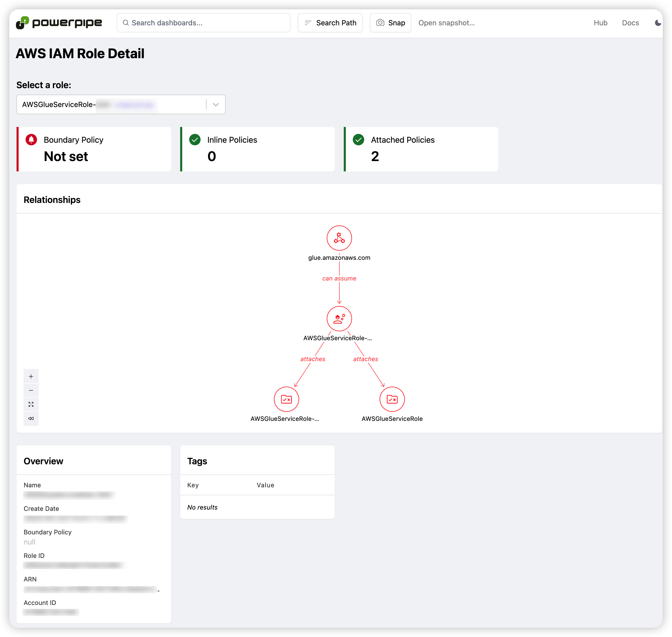Zoom out of the relationships graph

click(x=31, y=390)
